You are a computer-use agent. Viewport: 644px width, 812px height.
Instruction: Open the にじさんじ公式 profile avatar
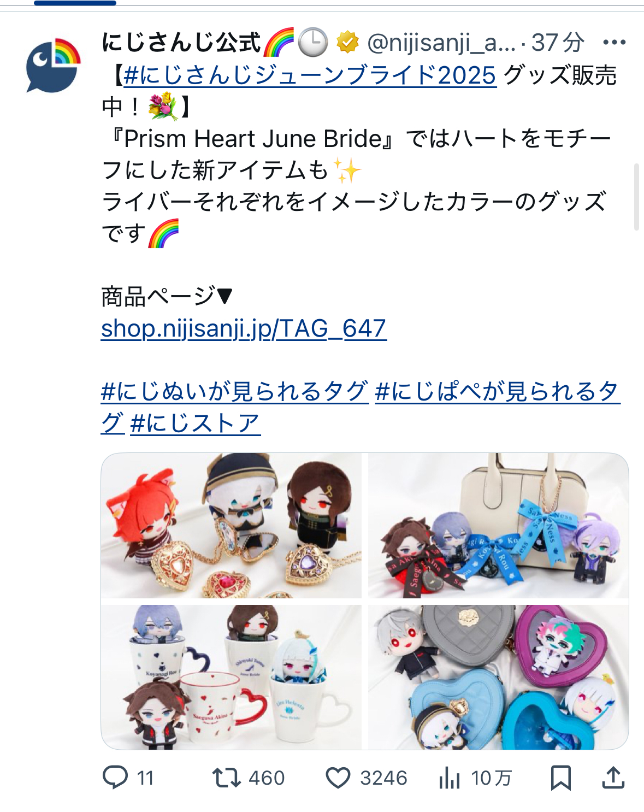point(54,65)
